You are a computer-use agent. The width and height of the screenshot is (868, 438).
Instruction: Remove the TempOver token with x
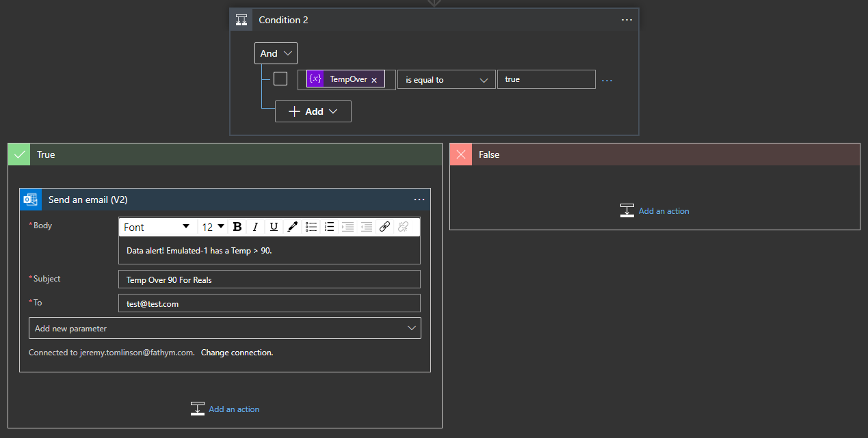(374, 80)
